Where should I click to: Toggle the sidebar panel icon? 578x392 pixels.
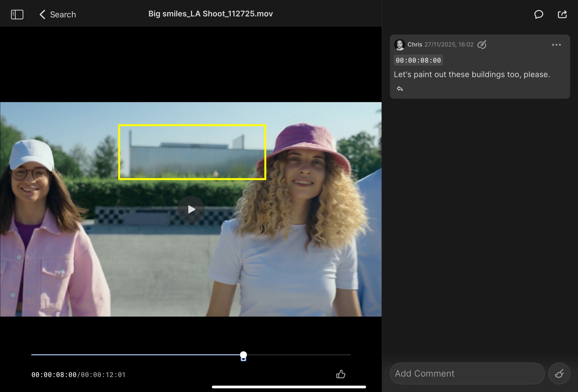point(17,14)
